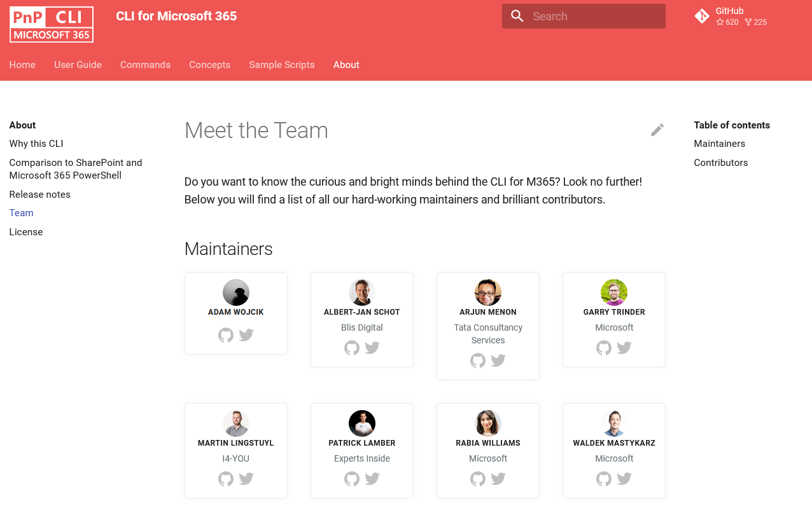812x508 pixels.
Task: Click the name ADAM WOJCIK
Action: pyautogui.click(x=236, y=312)
